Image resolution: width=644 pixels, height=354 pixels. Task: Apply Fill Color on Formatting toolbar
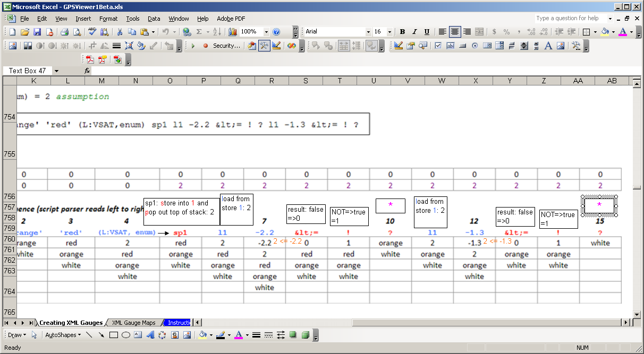pyautogui.click(x=605, y=32)
